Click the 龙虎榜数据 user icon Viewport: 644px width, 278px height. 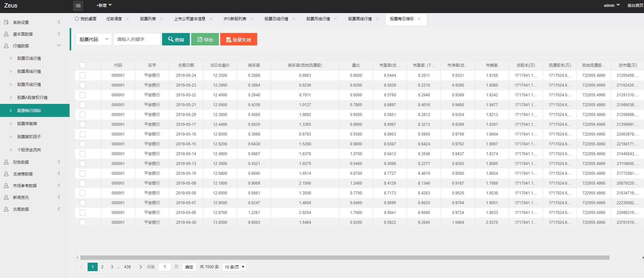tap(6, 174)
